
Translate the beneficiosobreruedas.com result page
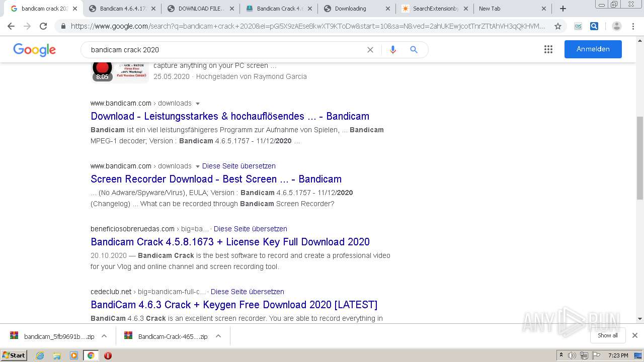[x=251, y=229]
